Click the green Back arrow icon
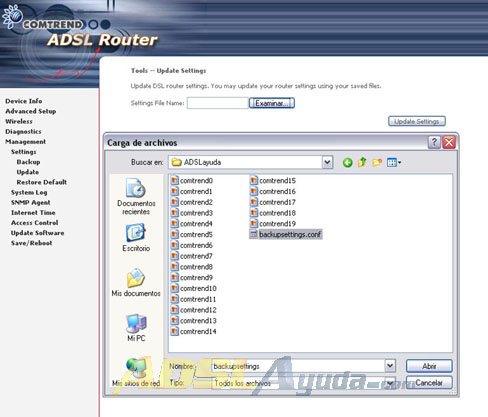This screenshot has height=417, width=488. pos(347,163)
